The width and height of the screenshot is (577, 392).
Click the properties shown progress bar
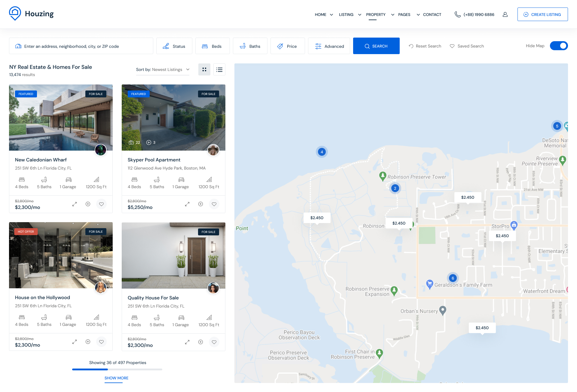tap(117, 369)
